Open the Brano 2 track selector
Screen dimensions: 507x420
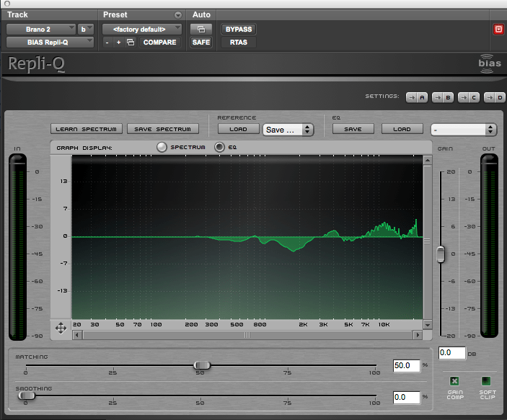coord(41,30)
